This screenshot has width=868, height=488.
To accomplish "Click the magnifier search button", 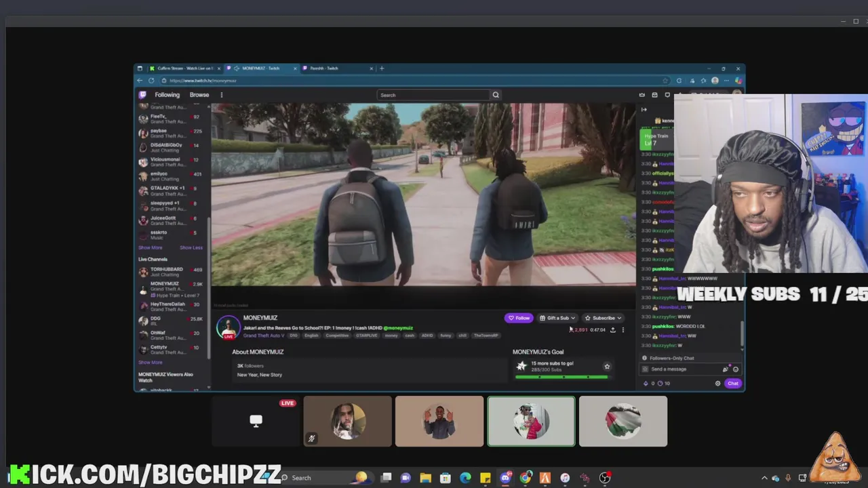I will tap(496, 95).
